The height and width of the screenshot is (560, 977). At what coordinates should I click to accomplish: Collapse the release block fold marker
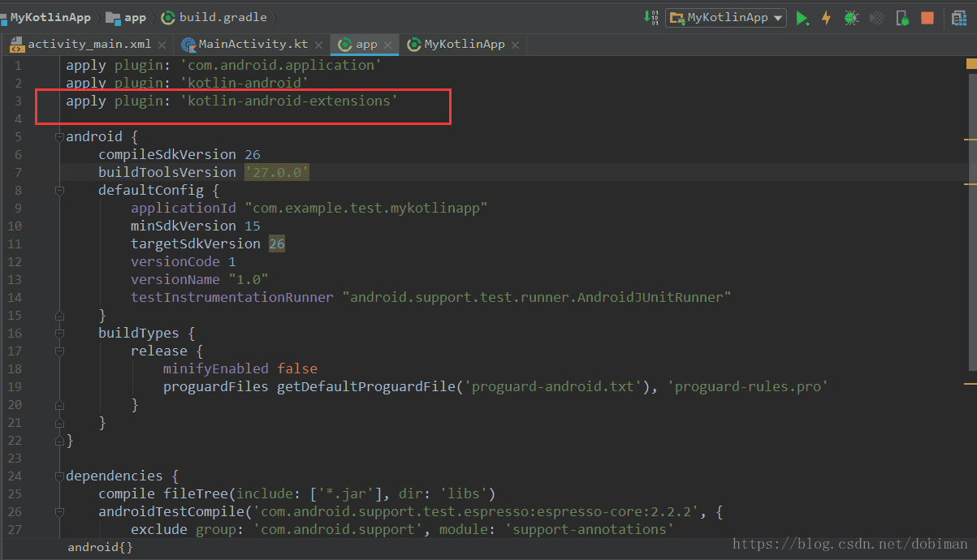59,351
